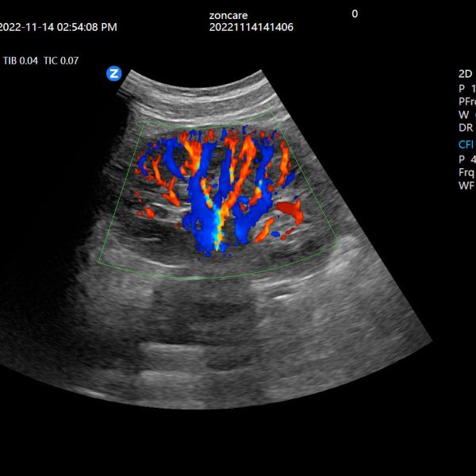The width and height of the screenshot is (476, 476).
Task: Click the date and time stamp
Action: (58, 27)
